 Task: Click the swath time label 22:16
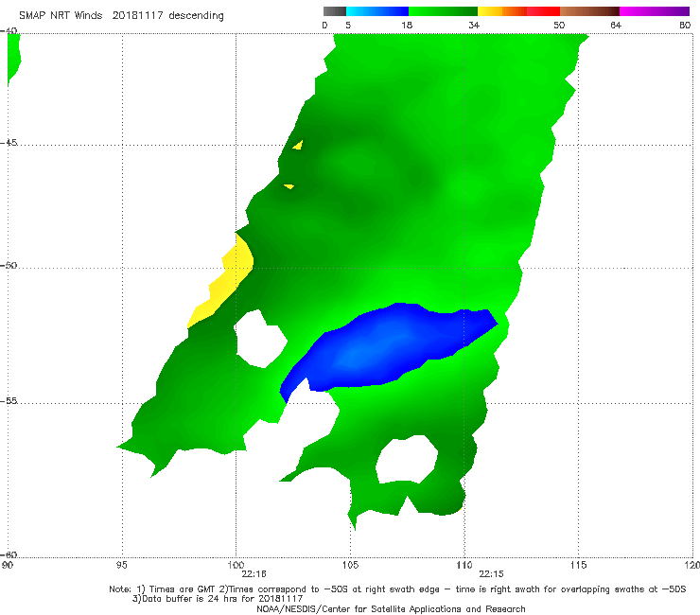tap(254, 574)
